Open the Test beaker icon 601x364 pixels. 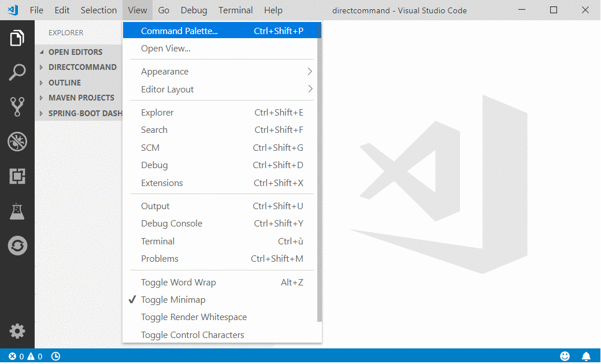point(17,211)
